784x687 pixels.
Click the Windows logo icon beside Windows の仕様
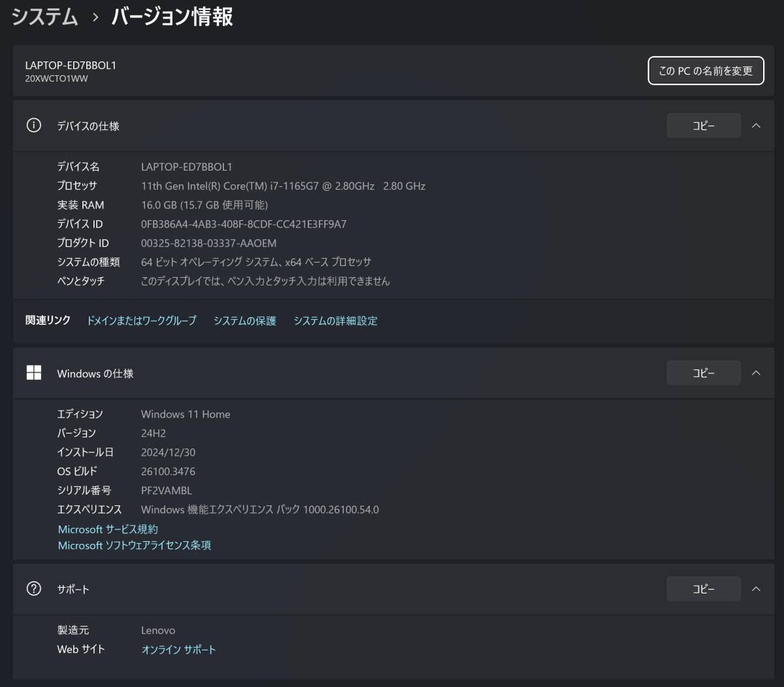point(33,373)
